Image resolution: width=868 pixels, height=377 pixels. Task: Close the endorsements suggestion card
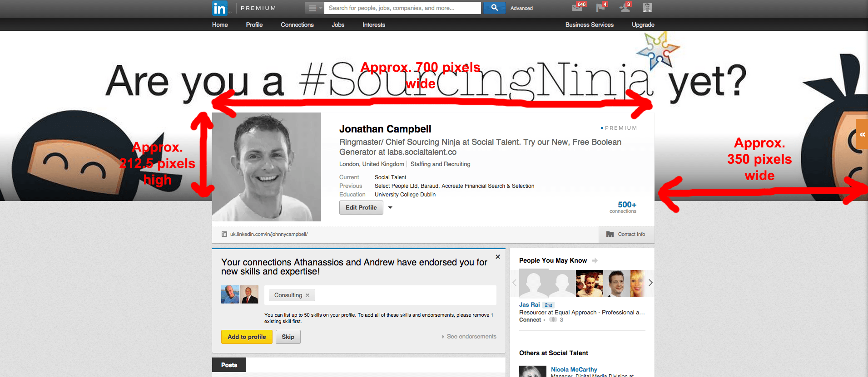click(498, 257)
